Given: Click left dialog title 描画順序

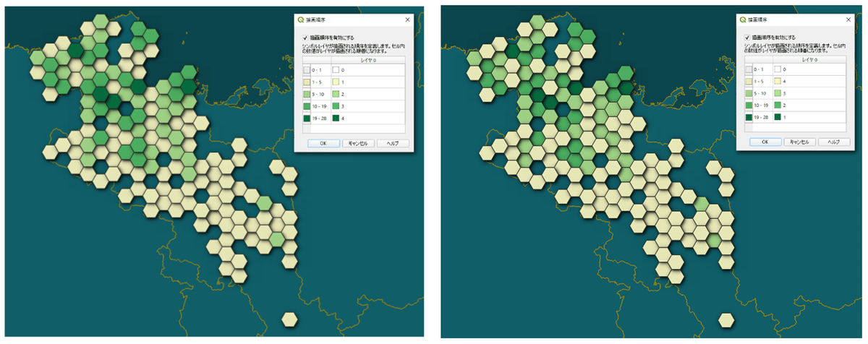Looking at the screenshot, I should (316, 20).
